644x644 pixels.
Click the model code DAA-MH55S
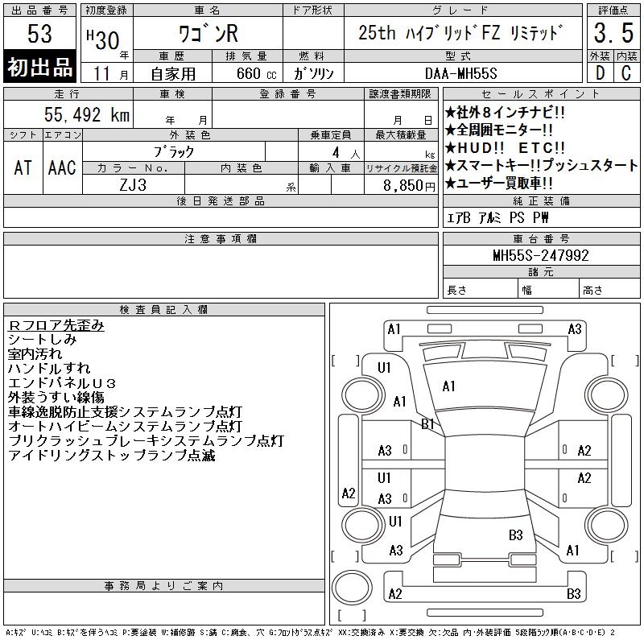[x=460, y=73]
